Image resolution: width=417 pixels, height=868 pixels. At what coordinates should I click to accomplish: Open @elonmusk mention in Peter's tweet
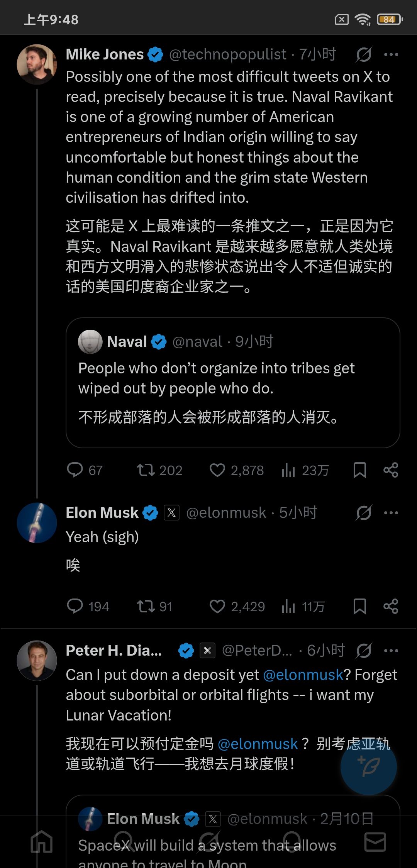click(x=303, y=675)
